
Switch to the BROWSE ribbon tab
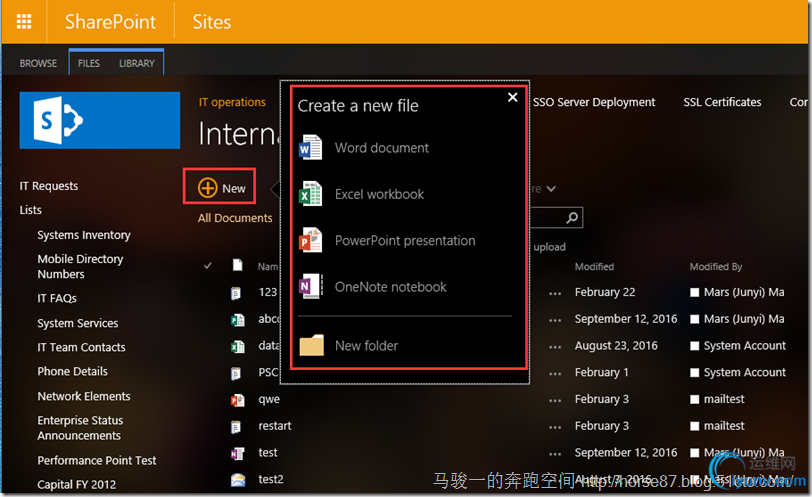point(39,63)
